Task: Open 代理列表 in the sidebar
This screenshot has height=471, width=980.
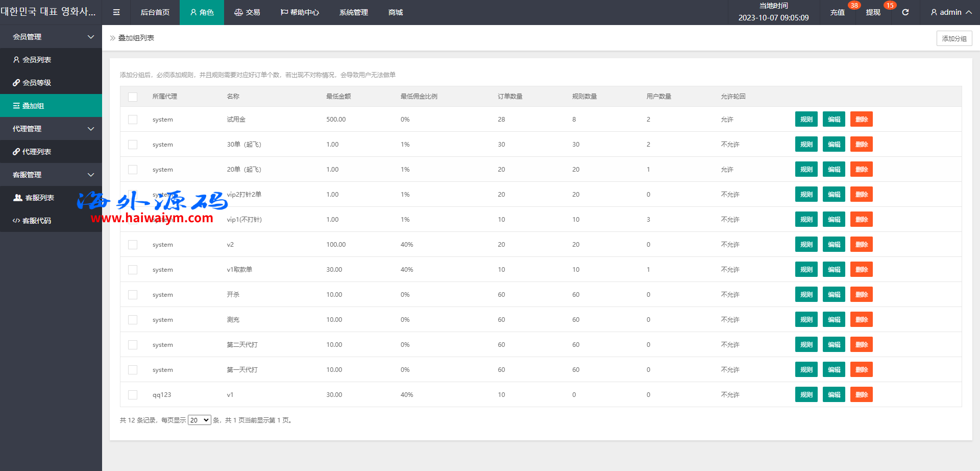Action: 37,152
